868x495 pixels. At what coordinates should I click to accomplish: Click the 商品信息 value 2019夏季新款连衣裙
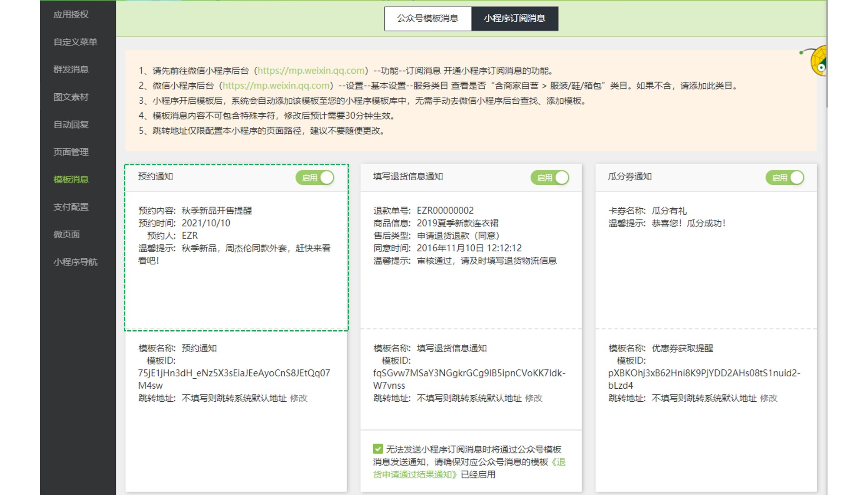457,223
